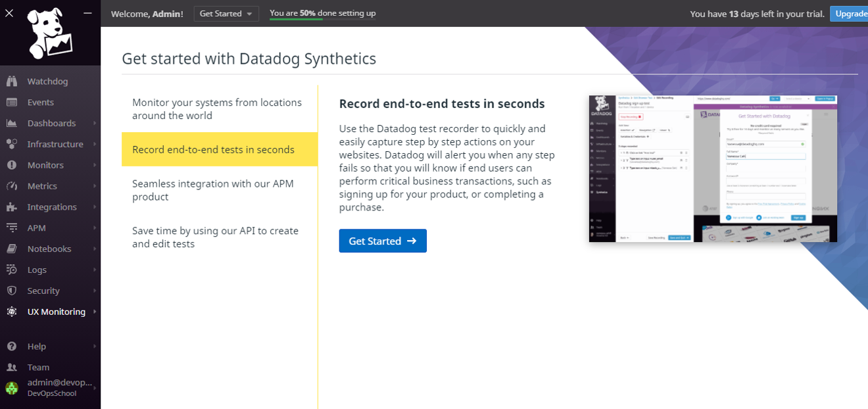Click the Security shield icon
Image resolution: width=868 pixels, height=409 pixels.
click(x=12, y=291)
